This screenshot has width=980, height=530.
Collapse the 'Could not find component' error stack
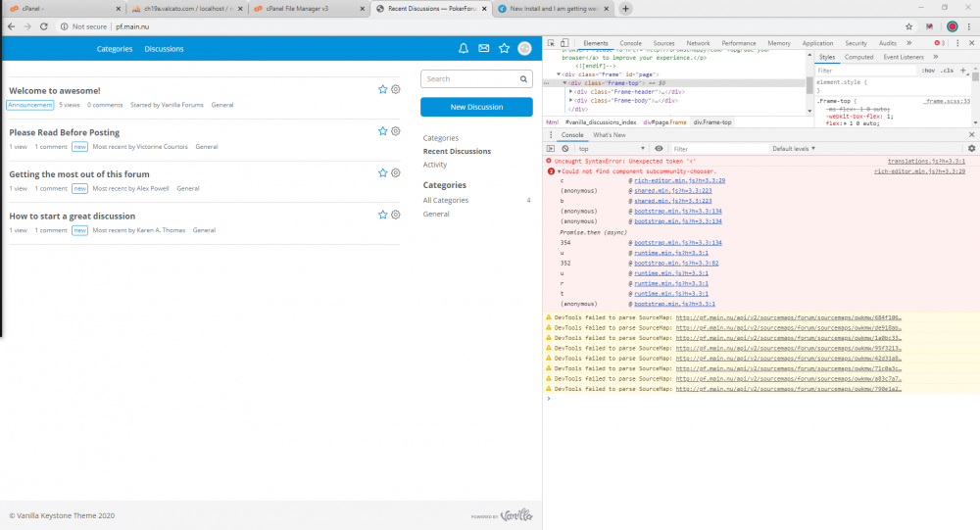click(x=559, y=171)
